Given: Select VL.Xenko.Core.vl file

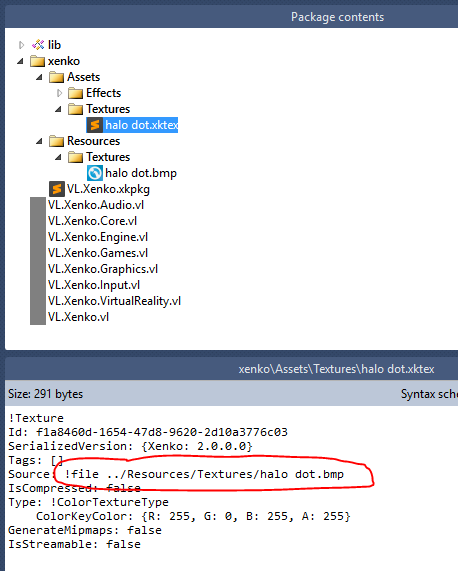Looking at the screenshot, I should point(92,221).
